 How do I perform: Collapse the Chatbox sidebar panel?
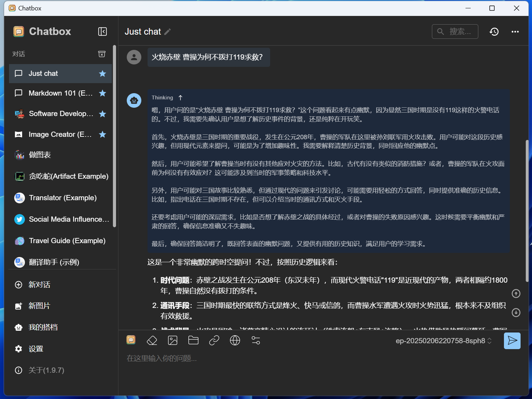pyautogui.click(x=103, y=32)
